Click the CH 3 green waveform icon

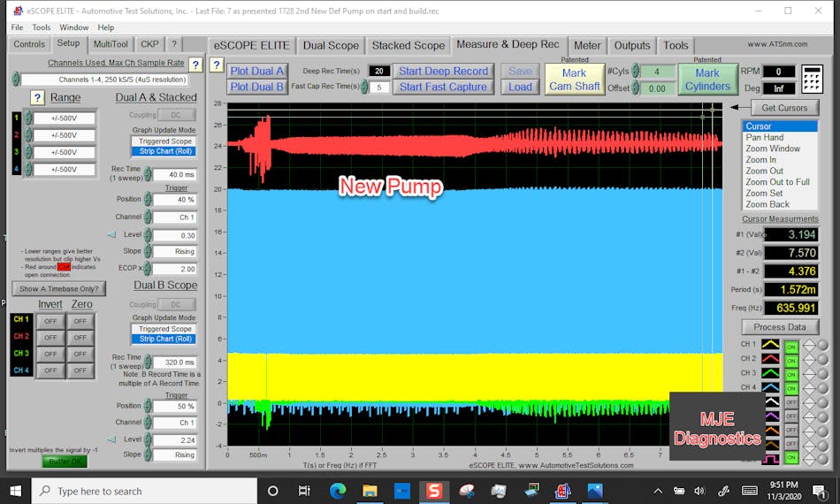pyautogui.click(x=770, y=374)
